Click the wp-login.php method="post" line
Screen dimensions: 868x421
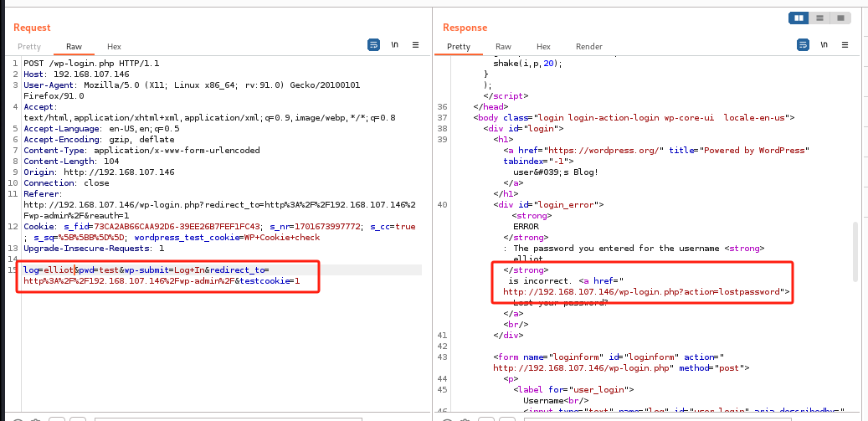(x=622, y=368)
